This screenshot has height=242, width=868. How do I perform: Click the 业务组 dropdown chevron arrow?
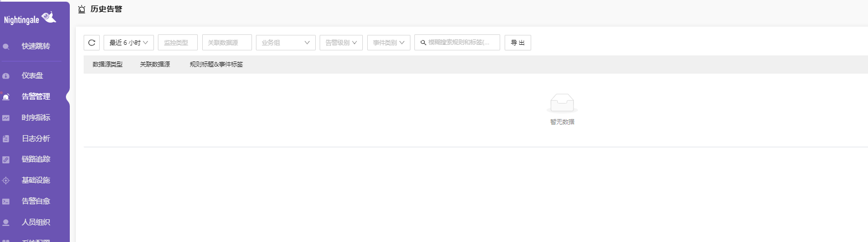tap(307, 43)
